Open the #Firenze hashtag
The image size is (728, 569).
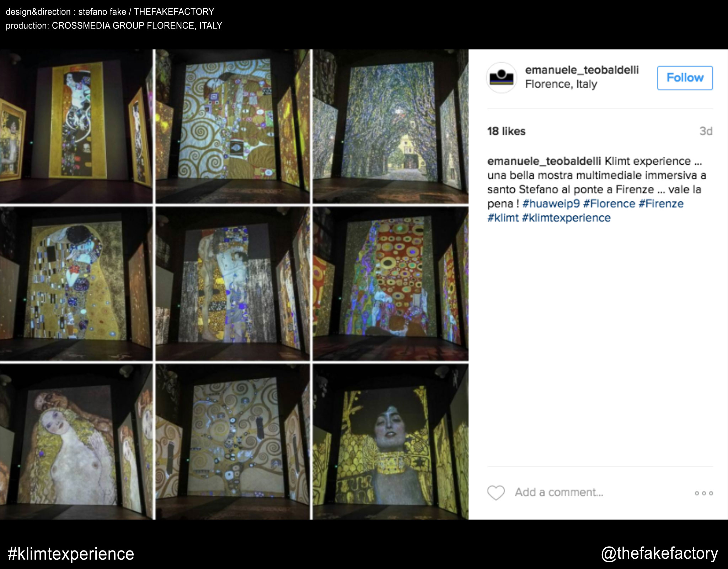(x=661, y=204)
